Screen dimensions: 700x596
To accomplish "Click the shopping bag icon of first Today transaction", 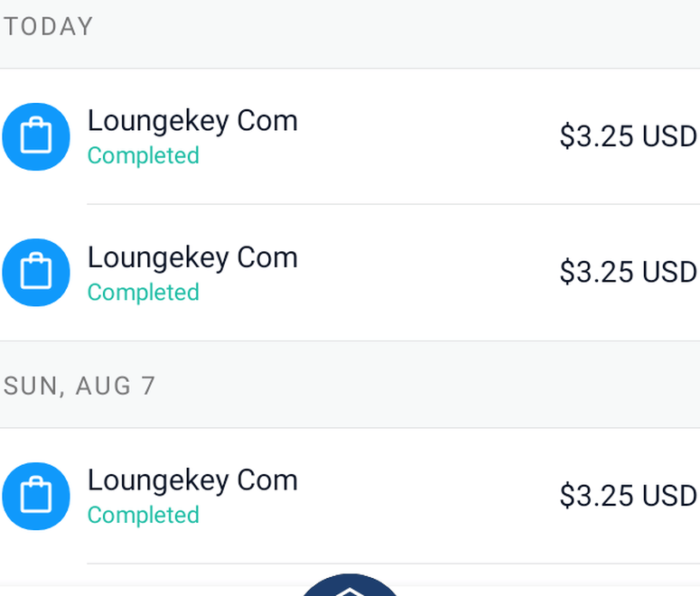I will (x=36, y=137).
